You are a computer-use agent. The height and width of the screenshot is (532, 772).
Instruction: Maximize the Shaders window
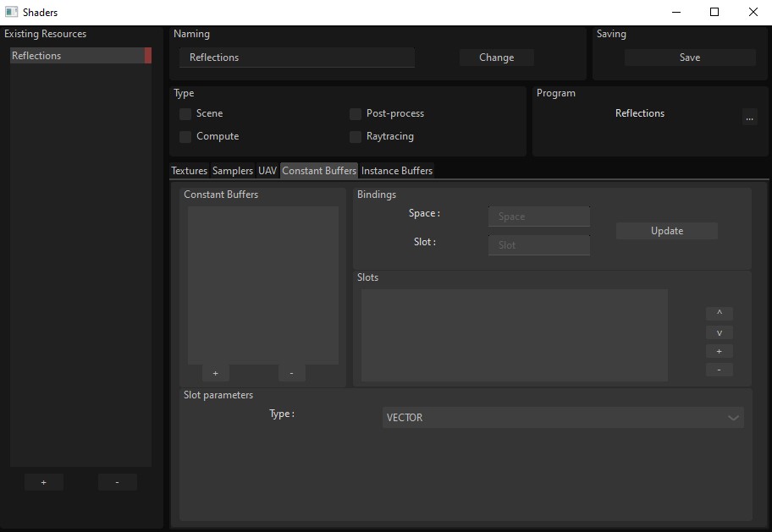coord(714,12)
